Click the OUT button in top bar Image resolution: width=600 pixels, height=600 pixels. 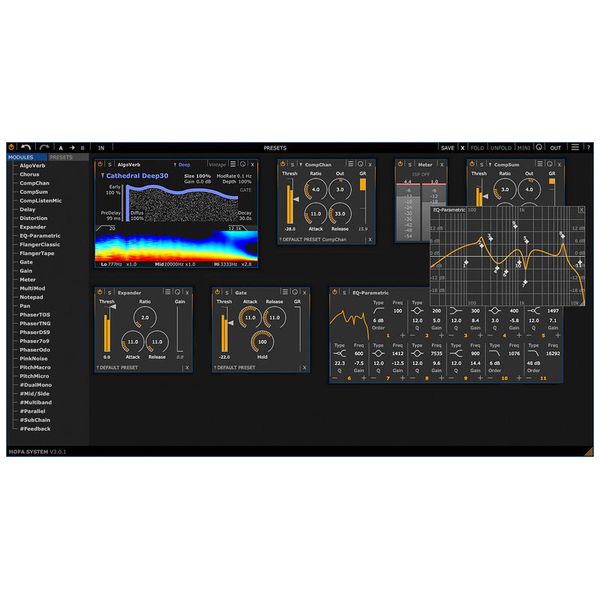(x=555, y=148)
